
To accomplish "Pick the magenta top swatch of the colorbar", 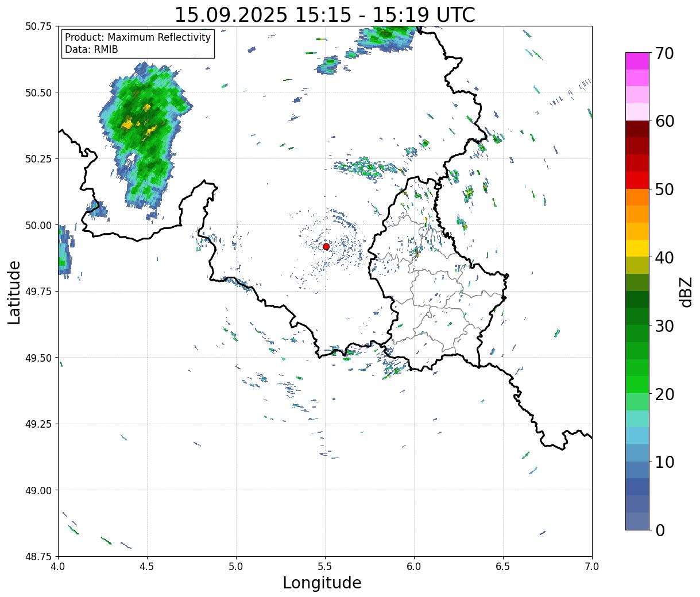I will pos(637,61).
